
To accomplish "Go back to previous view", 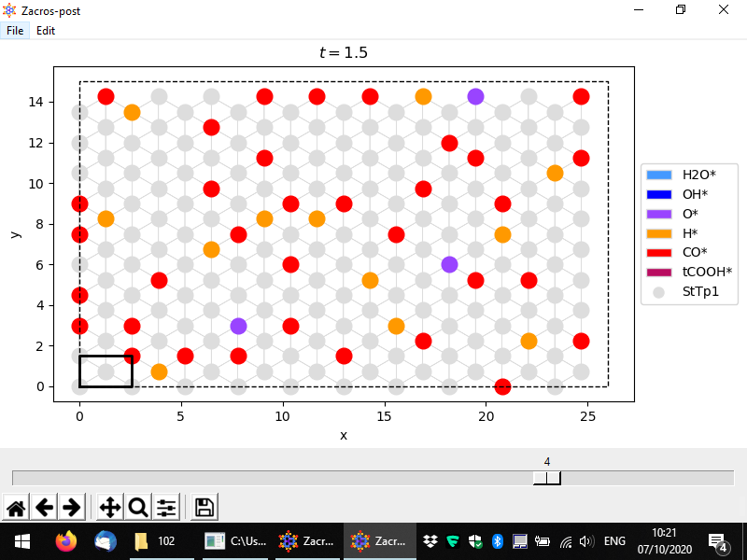I will pyautogui.click(x=43, y=508).
